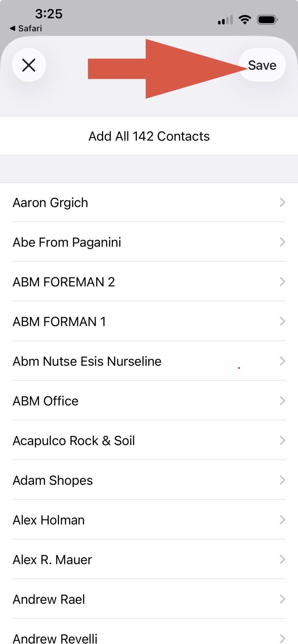
Task: Tap the Save button
Action: click(x=262, y=65)
